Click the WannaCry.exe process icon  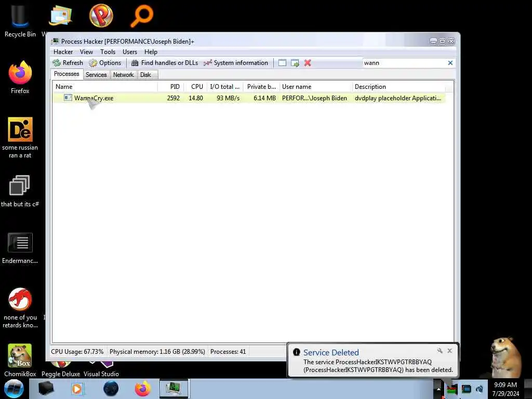[68, 98]
